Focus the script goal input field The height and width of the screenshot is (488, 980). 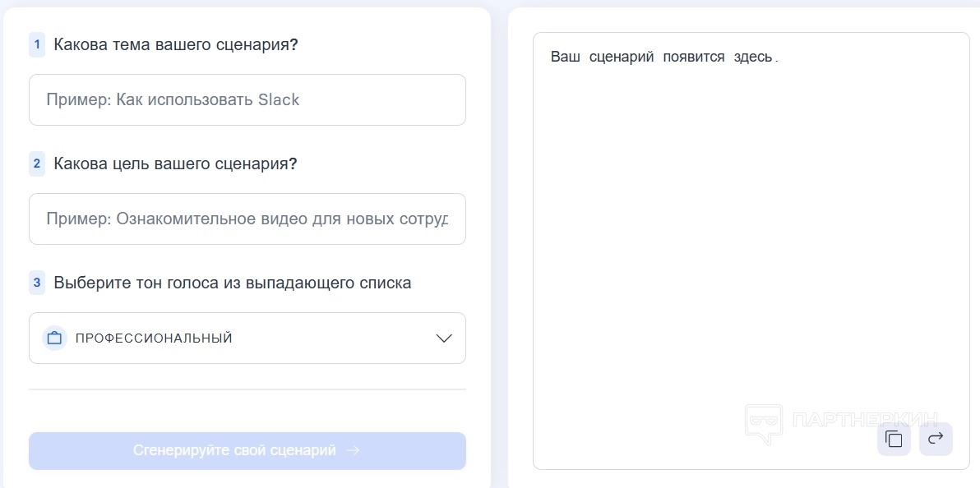coord(247,219)
